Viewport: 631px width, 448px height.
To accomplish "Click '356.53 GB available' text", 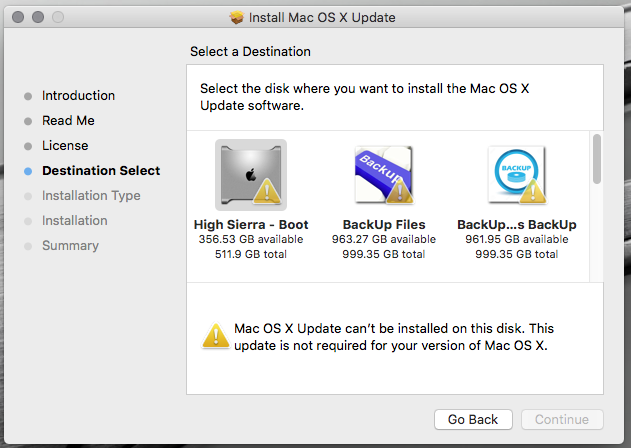I will pos(251,239).
